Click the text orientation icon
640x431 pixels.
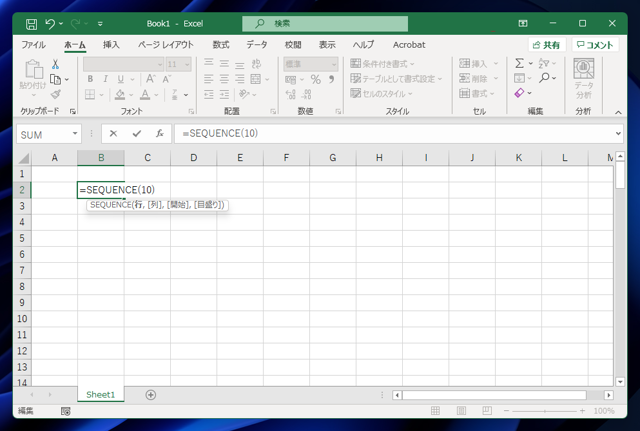pyautogui.click(x=244, y=94)
